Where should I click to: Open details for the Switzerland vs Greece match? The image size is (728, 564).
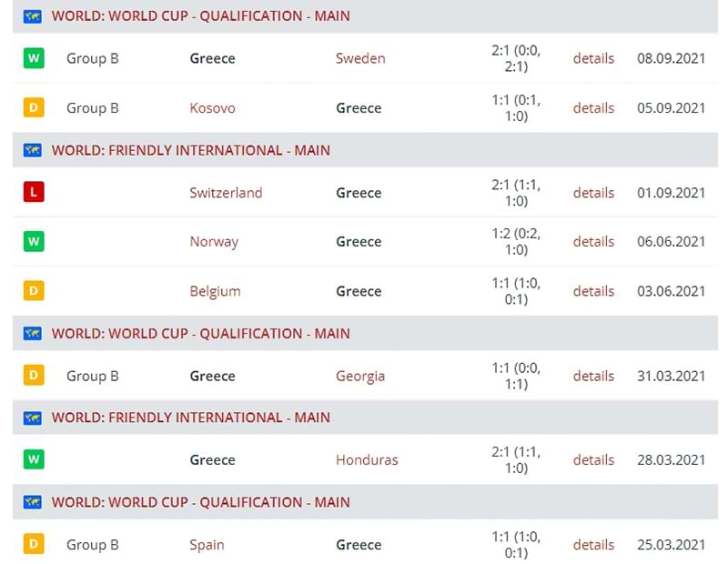point(593,193)
